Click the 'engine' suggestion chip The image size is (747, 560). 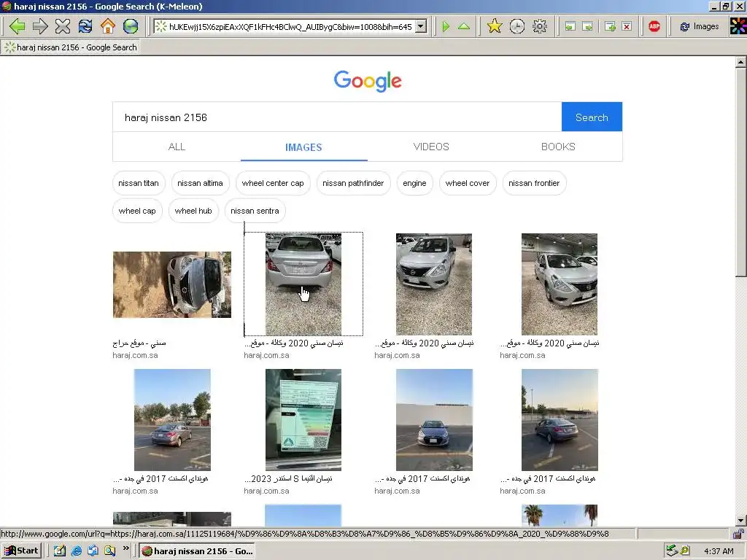click(x=414, y=183)
